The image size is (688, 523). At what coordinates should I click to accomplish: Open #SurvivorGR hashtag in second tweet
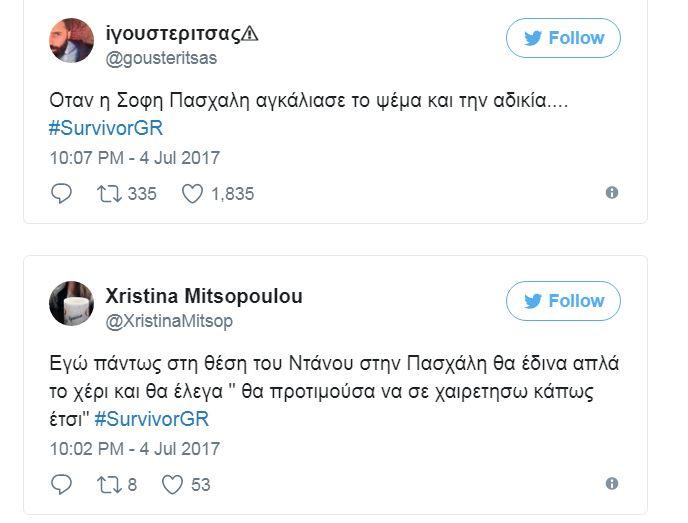(153, 419)
